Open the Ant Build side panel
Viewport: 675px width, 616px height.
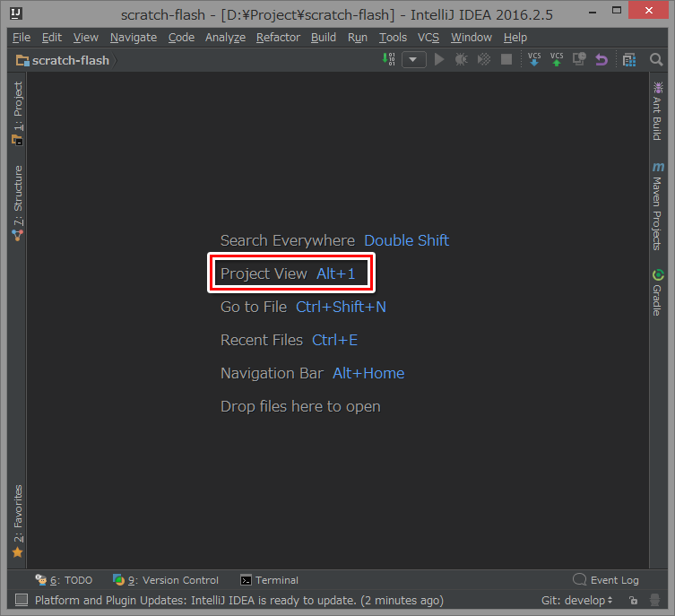657,111
